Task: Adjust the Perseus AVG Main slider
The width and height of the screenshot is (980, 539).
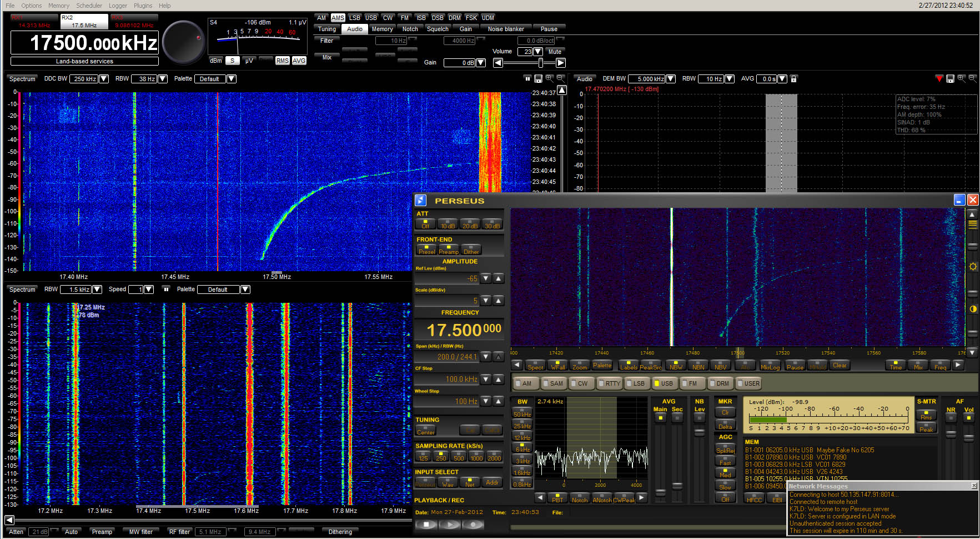Action: coord(660,492)
